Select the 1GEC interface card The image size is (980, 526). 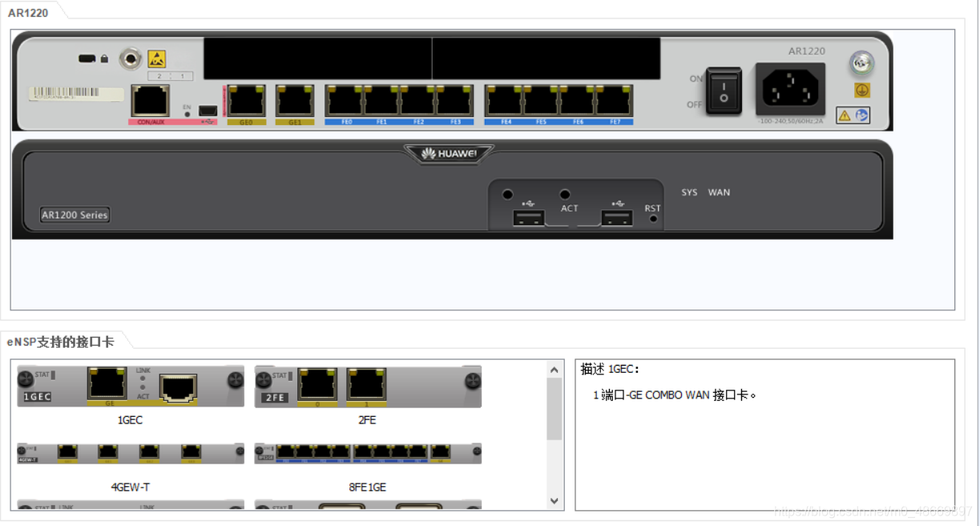point(131,386)
